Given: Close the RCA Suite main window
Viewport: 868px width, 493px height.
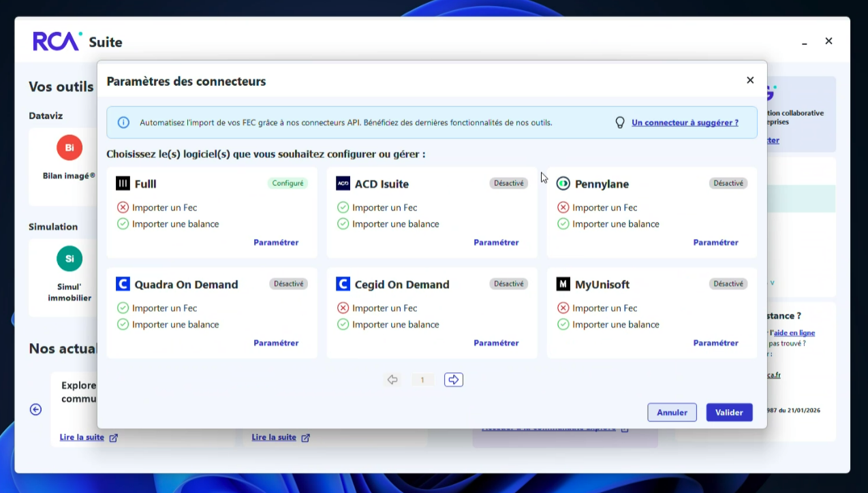Looking at the screenshot, I should point(828,41).
